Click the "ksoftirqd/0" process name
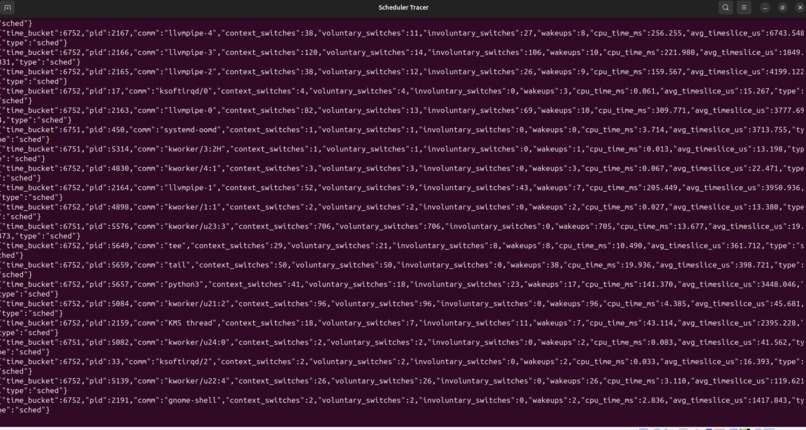Screen dimensions: 806x430 [x=183, y=91]
